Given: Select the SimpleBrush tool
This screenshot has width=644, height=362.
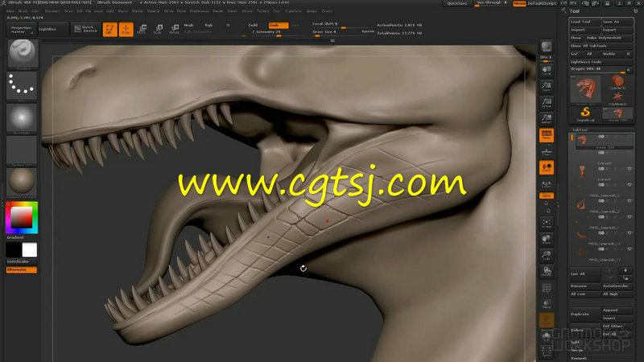Looking at the screenshot, I should tap(585, 114).
